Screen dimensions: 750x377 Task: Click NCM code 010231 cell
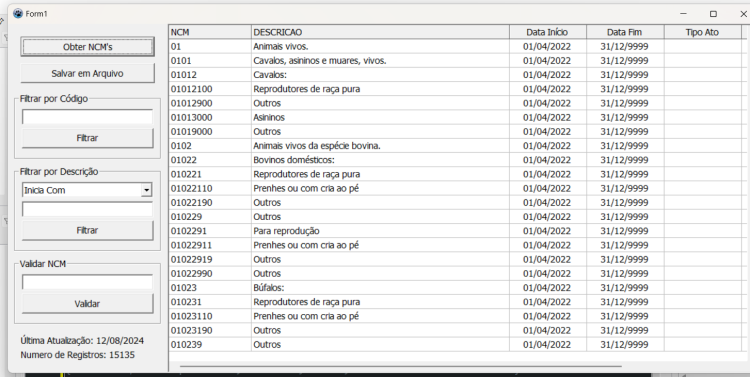click(x=210, y=302)
